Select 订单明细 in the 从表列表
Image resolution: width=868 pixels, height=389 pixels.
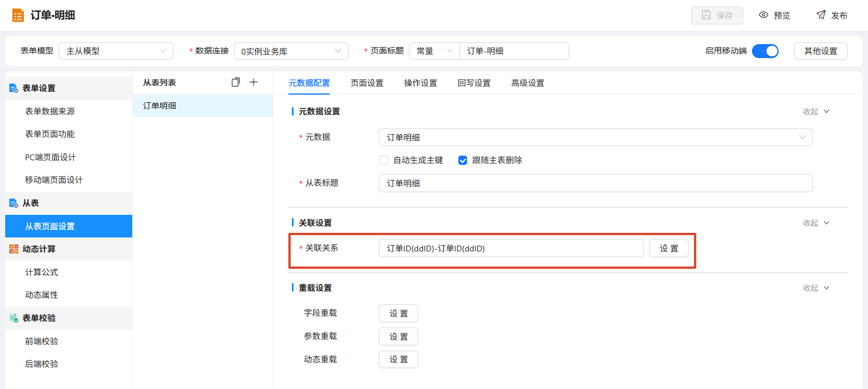tap(202, 106)
